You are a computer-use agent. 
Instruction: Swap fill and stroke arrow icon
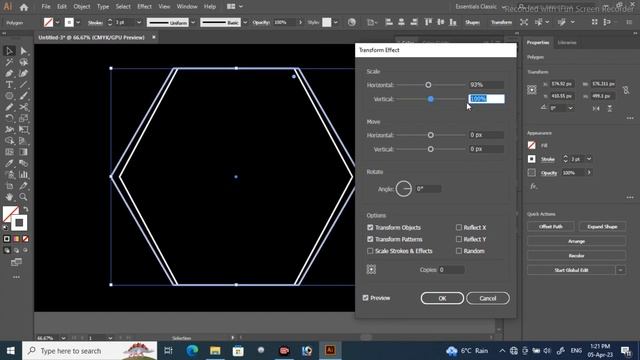(x=26, y=209)
